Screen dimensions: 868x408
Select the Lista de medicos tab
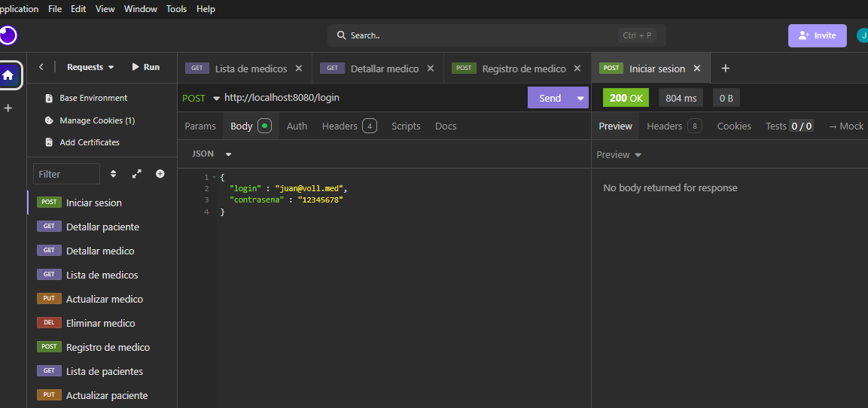[244, 69]
